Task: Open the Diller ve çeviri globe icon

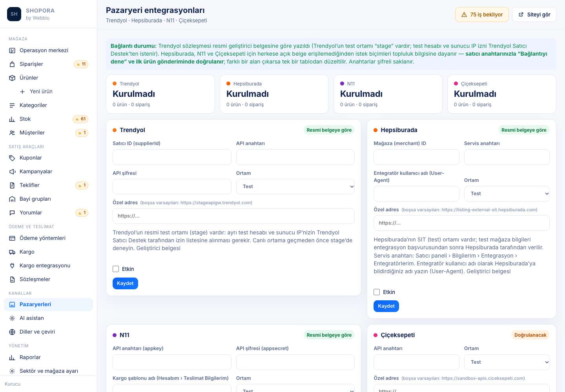Action: [x=12, y=332]
